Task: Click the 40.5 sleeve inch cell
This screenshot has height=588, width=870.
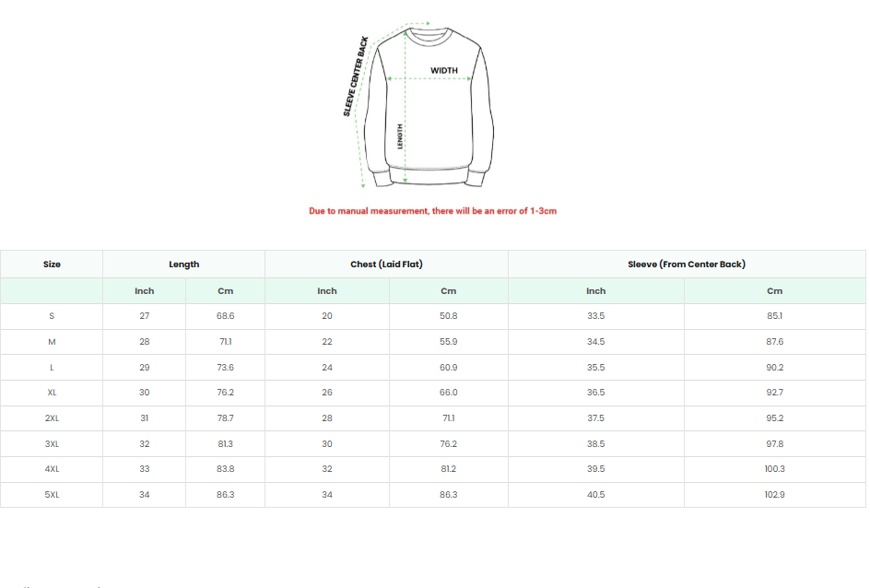Action: [x=596, y=495]
